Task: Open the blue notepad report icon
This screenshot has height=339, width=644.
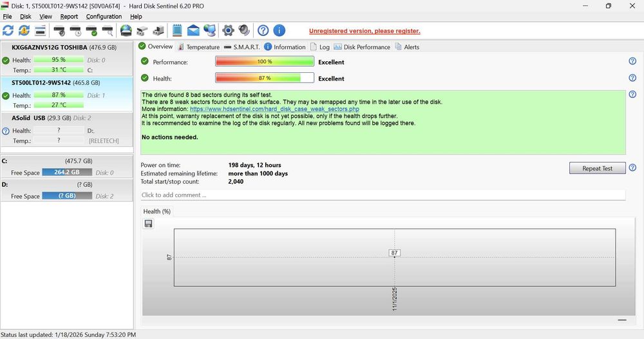Action: click(177, 30)
